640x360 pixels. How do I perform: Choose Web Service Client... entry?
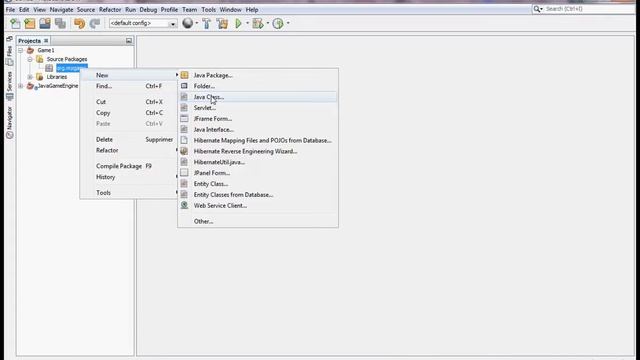[258, 206]
